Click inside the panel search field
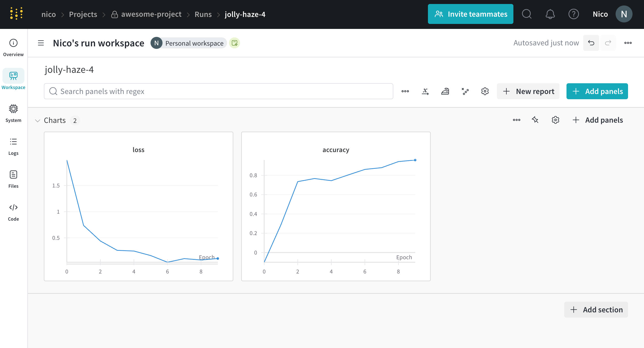This screenshot has width=644, height=348. pyautogui.click(x=200, y=91)
